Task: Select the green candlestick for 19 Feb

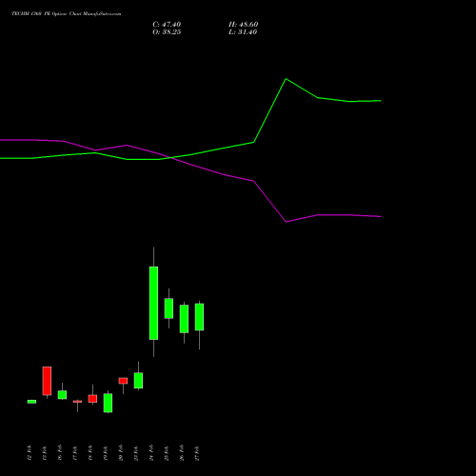Action: 108,403
